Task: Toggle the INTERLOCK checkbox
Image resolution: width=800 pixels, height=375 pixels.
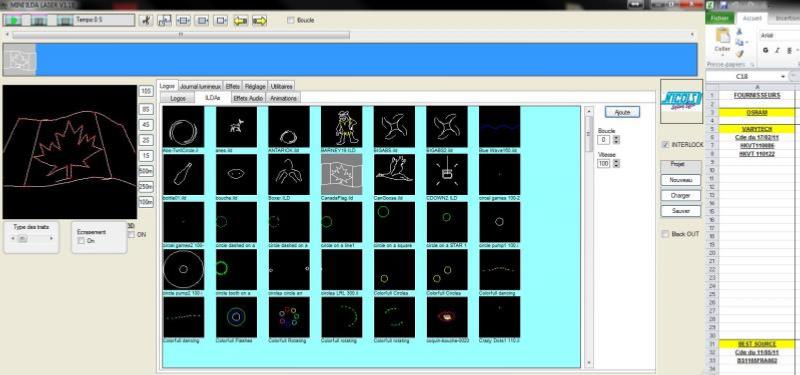Action: point(665,145)
